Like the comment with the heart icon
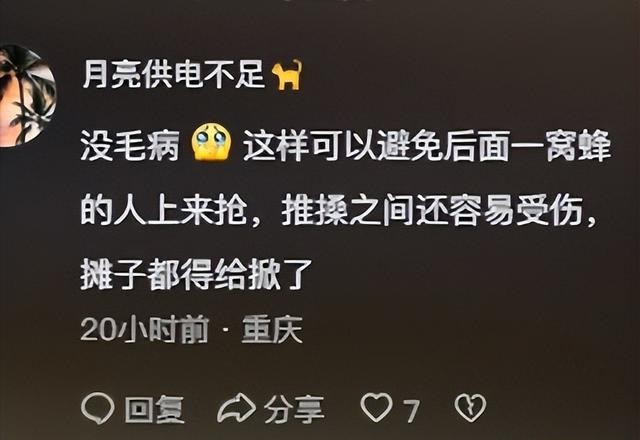 coord(377,407)
